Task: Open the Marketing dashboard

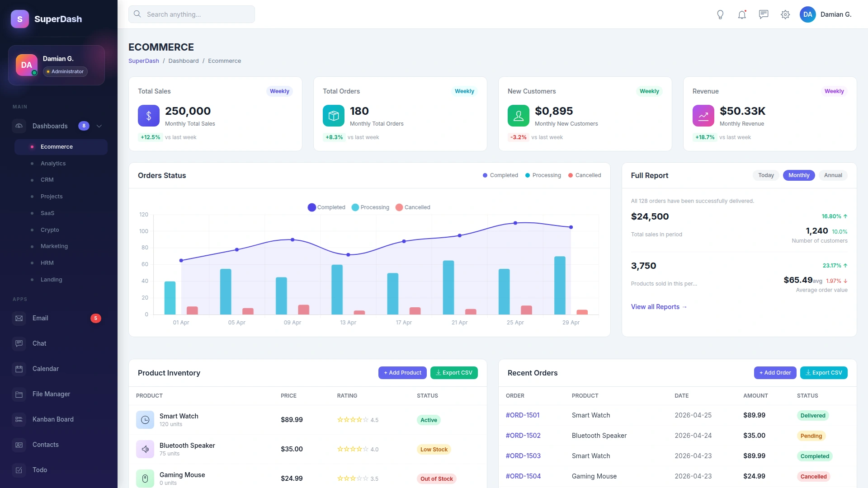Action: click(x=61, y=246)
